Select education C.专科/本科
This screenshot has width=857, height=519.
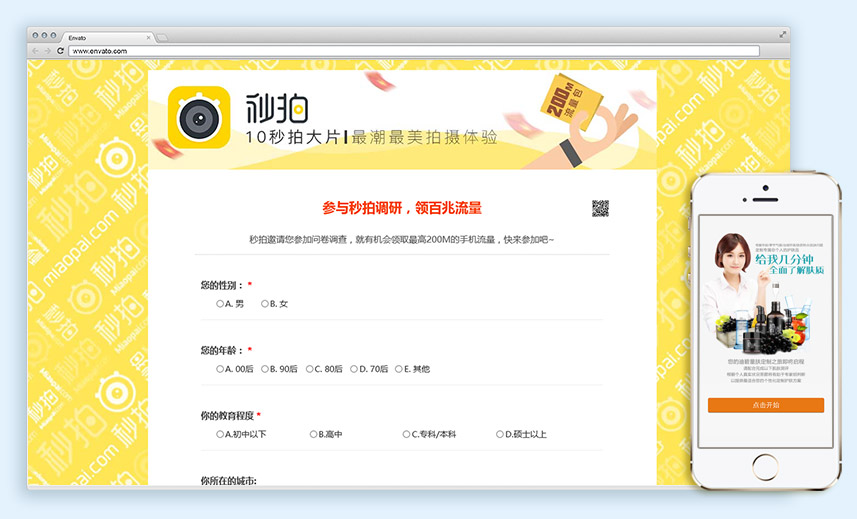click(429, 434)
